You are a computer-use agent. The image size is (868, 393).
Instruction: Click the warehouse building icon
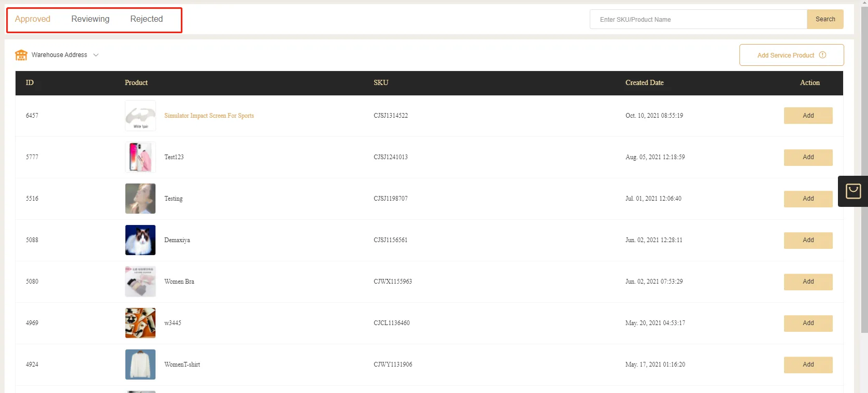tap(21, 55)
